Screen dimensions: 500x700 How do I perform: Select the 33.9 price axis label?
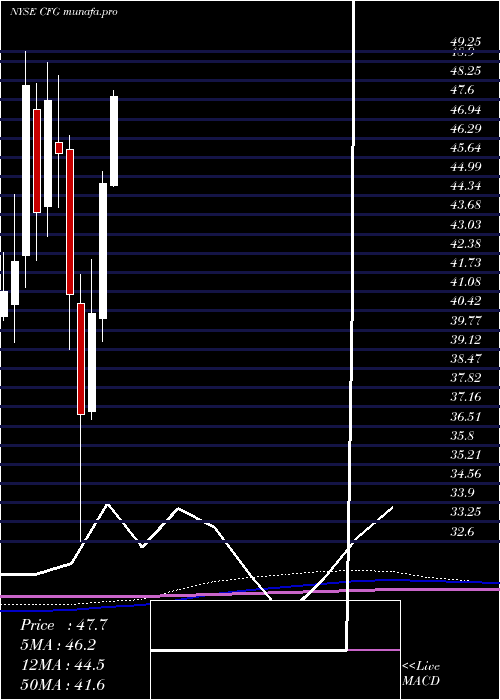click(x=462, y=493)
